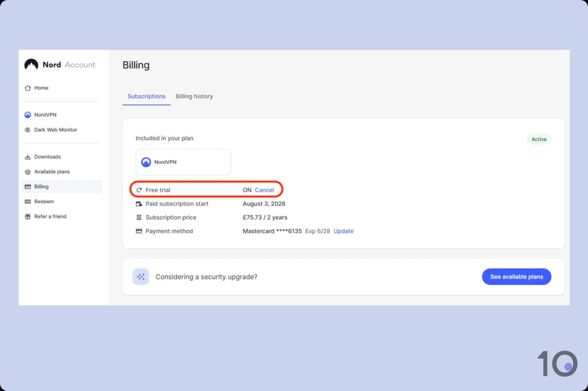Cancel the free trial
Screen dimensions: 588x391
(264, 190)
